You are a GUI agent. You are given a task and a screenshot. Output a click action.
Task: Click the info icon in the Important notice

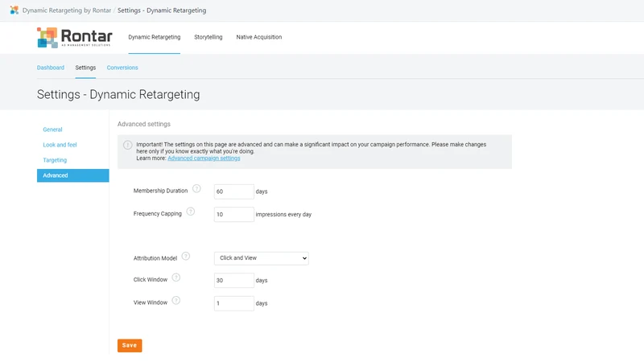tap(128, 145)
